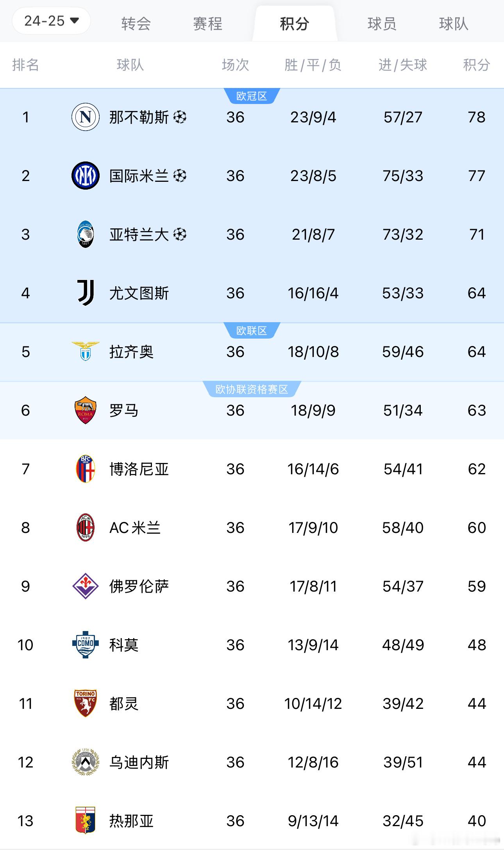
Task: Tap the AC Milan crest
Action: click(x=86, y=527)
